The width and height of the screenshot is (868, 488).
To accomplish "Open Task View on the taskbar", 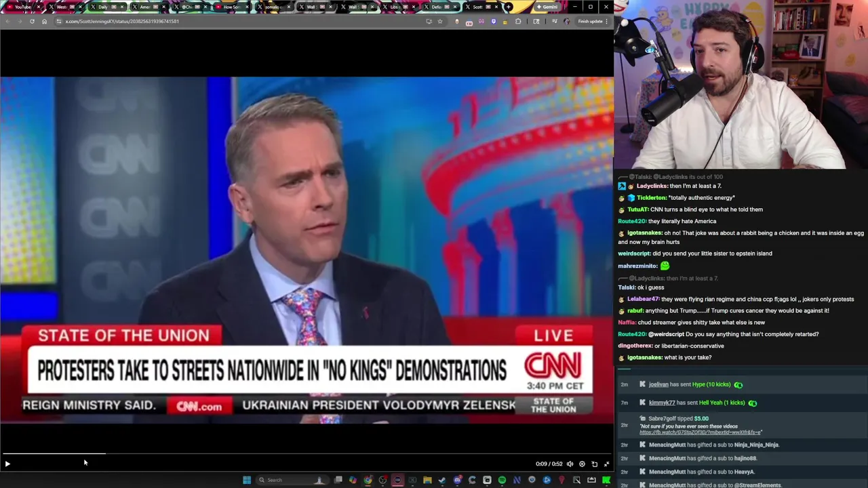I will click(338, 480).
